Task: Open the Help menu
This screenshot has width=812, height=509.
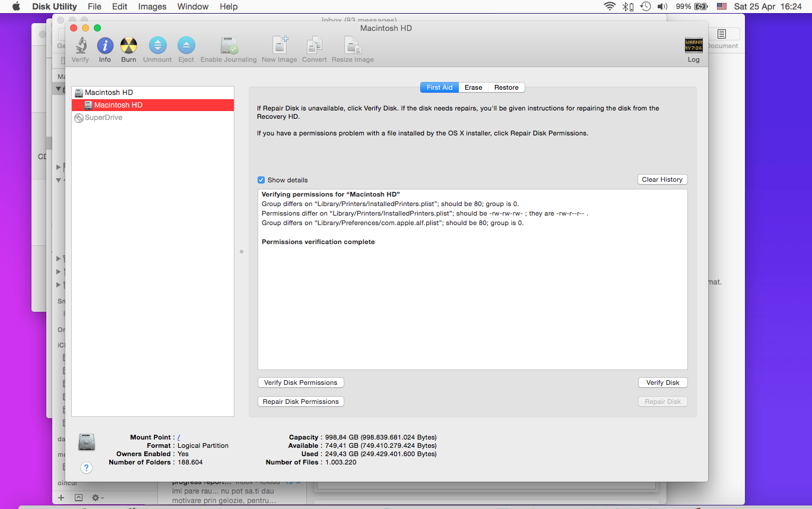Action: click(229, 7)
